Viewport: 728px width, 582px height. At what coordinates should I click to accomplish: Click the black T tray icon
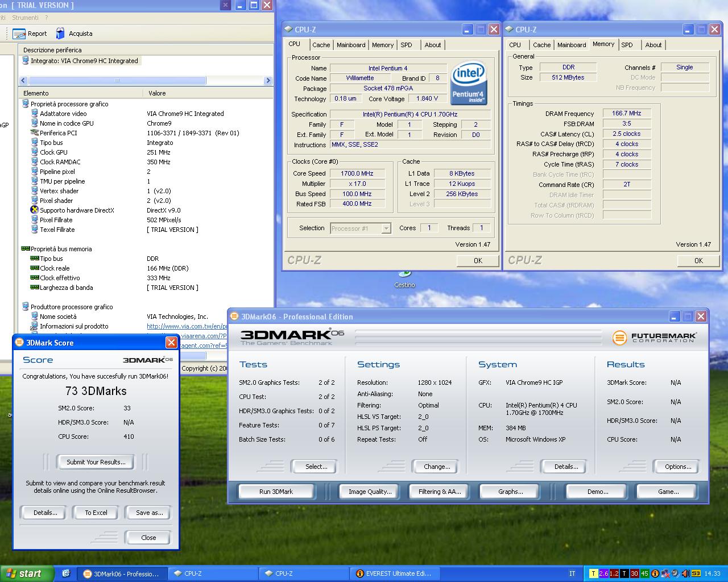click(624, 573)
